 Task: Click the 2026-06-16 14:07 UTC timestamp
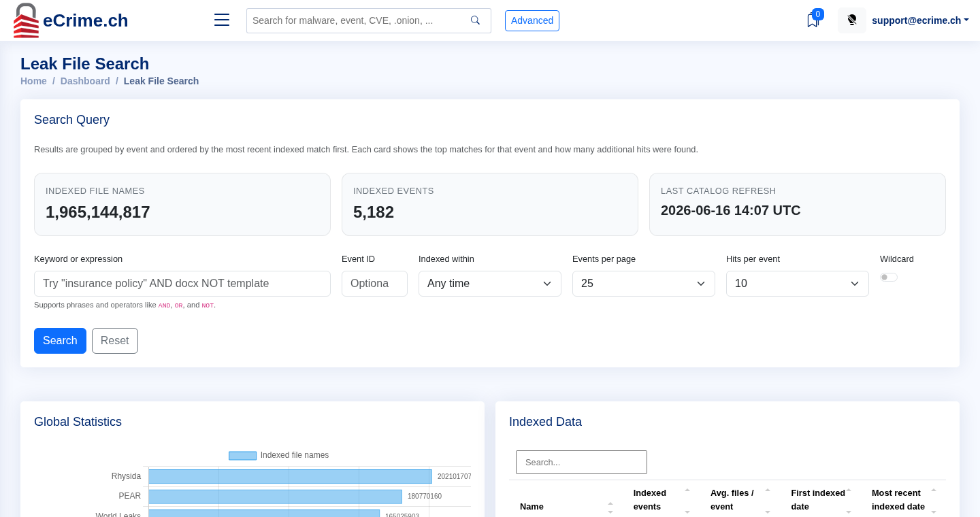[x=731, y=210]
